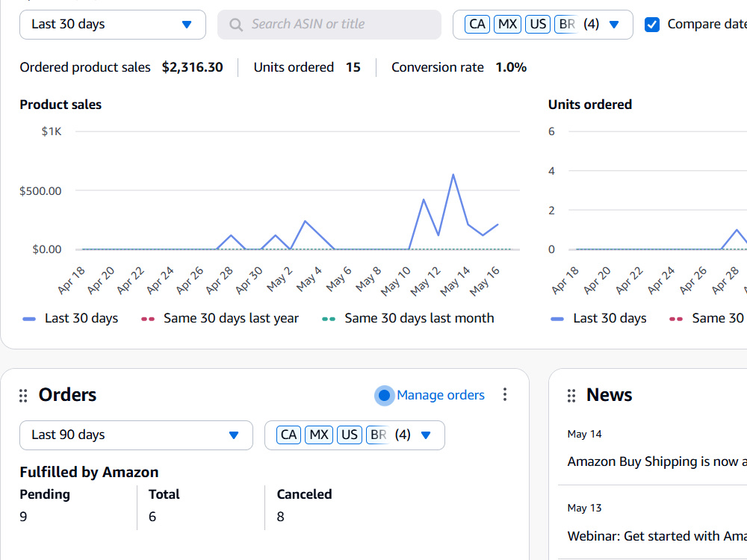Screen dimensions: 747x560
Task: Click the blue dot beside Manage orders
Action: point(385,395)
